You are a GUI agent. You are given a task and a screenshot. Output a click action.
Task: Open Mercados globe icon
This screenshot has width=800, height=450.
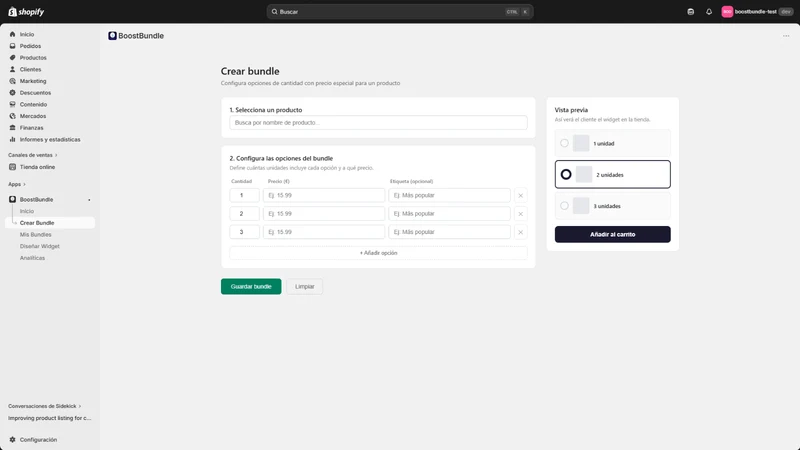(x=12, y=116)
